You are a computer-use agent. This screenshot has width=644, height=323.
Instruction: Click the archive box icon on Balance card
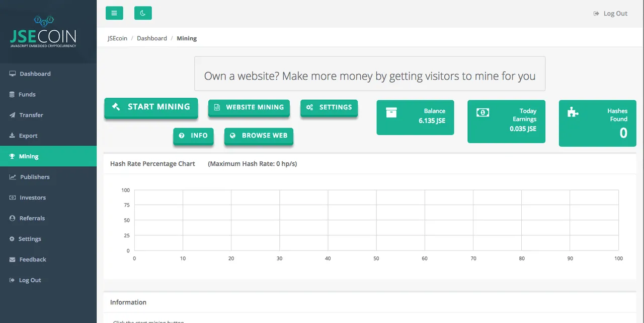(x=391, y=112)
